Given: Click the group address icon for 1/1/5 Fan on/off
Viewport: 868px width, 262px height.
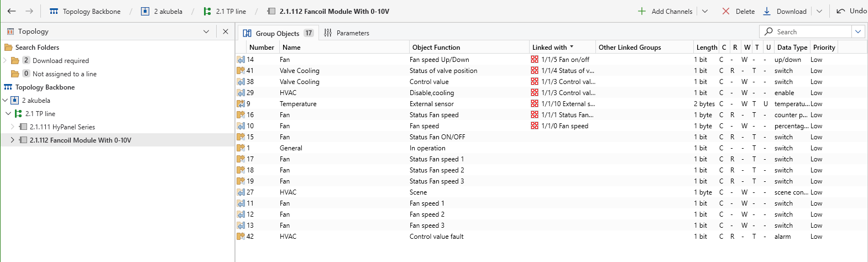Looking at the screenshot, I should (535, 59).
